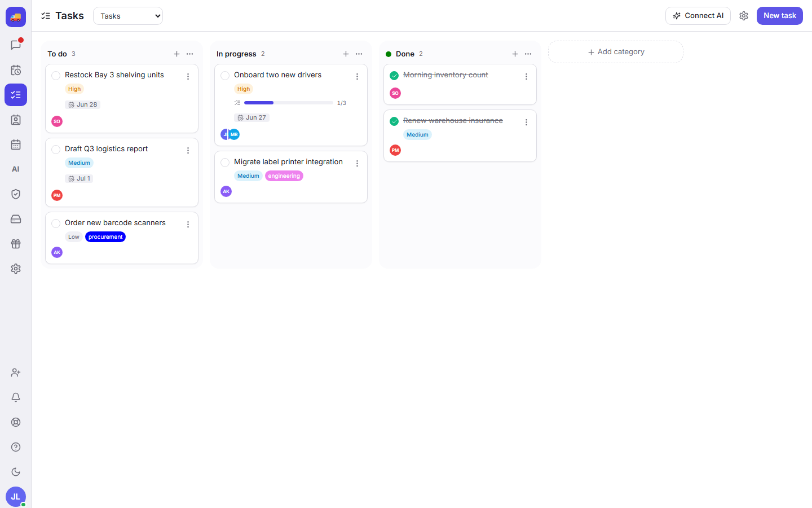Click PM avatar on Draft Q3 report card
Viewport: 812px width, 508px height.
(x=57, y=195)
